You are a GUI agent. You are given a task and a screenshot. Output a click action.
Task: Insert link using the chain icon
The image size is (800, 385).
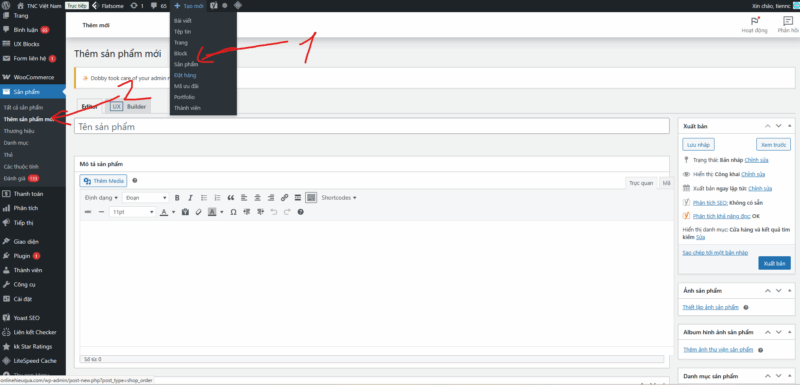285,198
